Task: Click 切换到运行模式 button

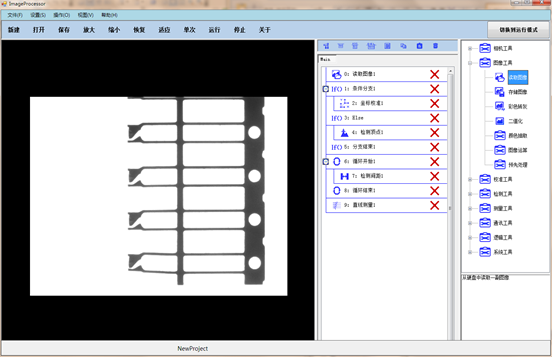Action: tap(518, 30)
